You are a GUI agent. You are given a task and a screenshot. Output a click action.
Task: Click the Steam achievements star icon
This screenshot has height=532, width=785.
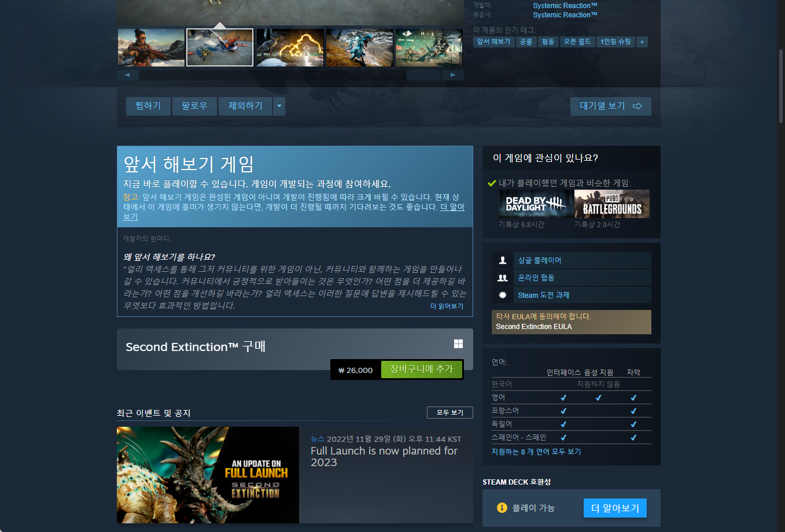[503, 295]
